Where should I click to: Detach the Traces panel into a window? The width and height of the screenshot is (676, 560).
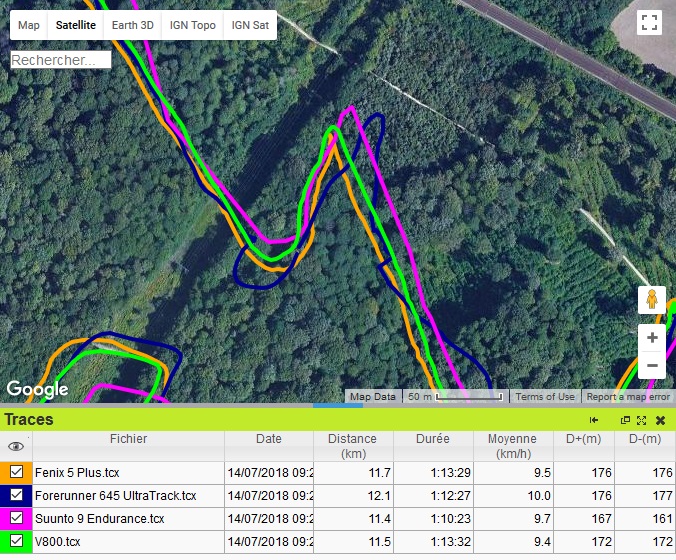626,420
